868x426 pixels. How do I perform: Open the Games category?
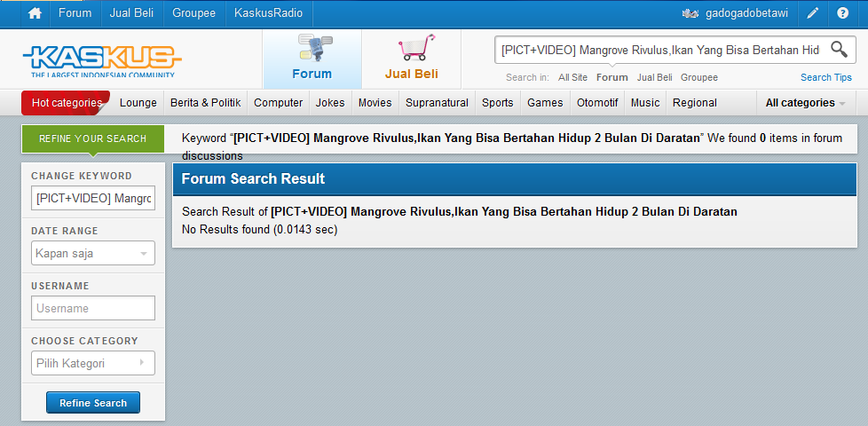[545, 103]
